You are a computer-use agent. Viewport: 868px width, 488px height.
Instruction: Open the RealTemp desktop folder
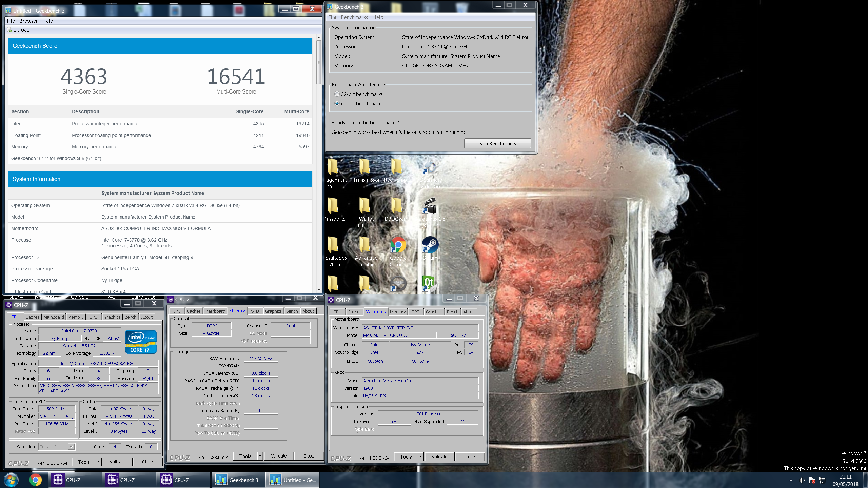(x=396, y=171)
